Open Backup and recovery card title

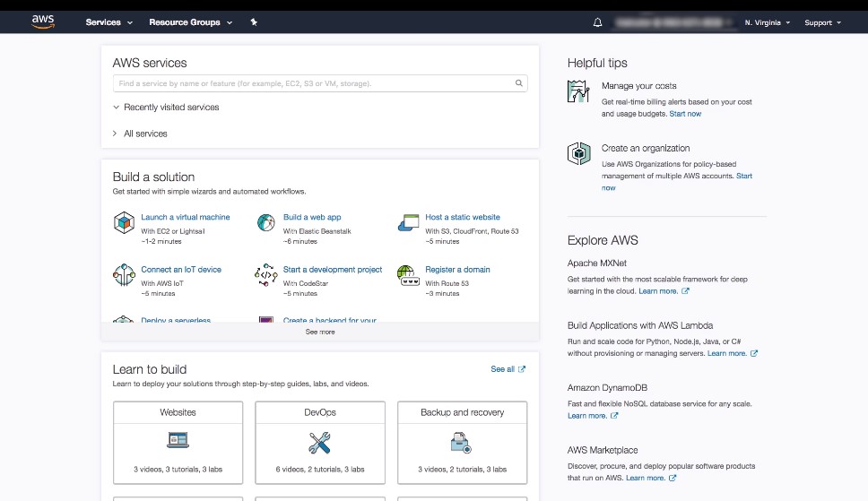pyautogui.click(x=462, y=412)
